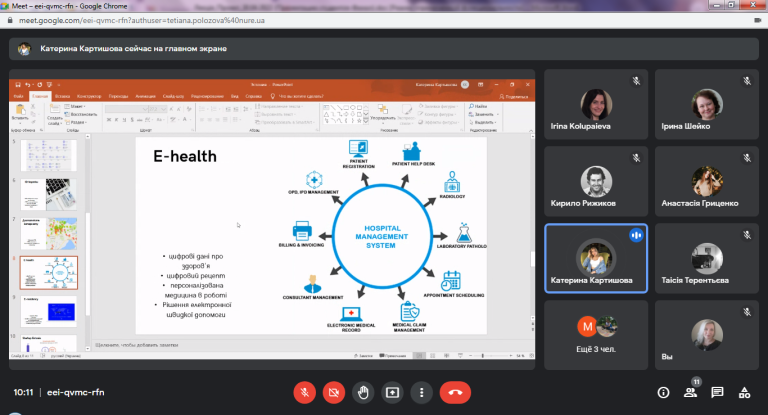Open the three-dot more options menu
The image size is (768, 415).
(x=421, y=392)
